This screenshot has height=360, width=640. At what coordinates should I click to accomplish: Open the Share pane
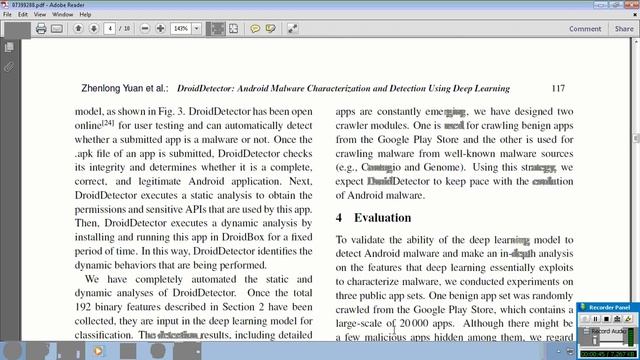point(624,29)
